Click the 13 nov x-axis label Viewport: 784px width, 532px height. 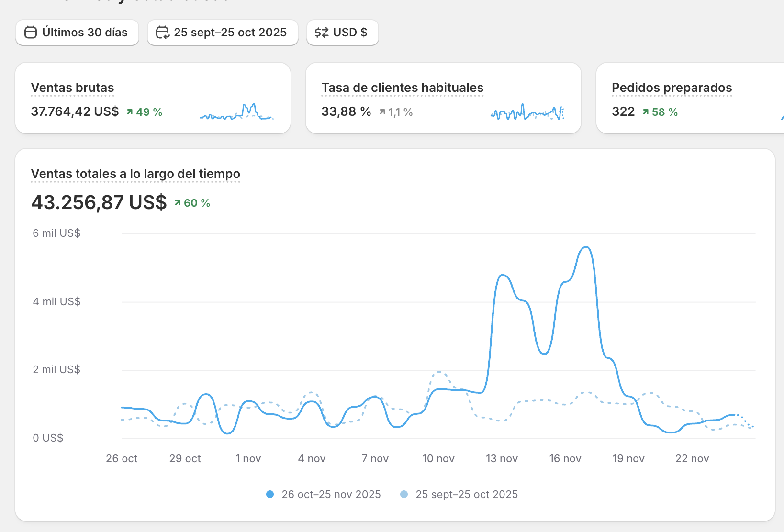click(502, 458)
